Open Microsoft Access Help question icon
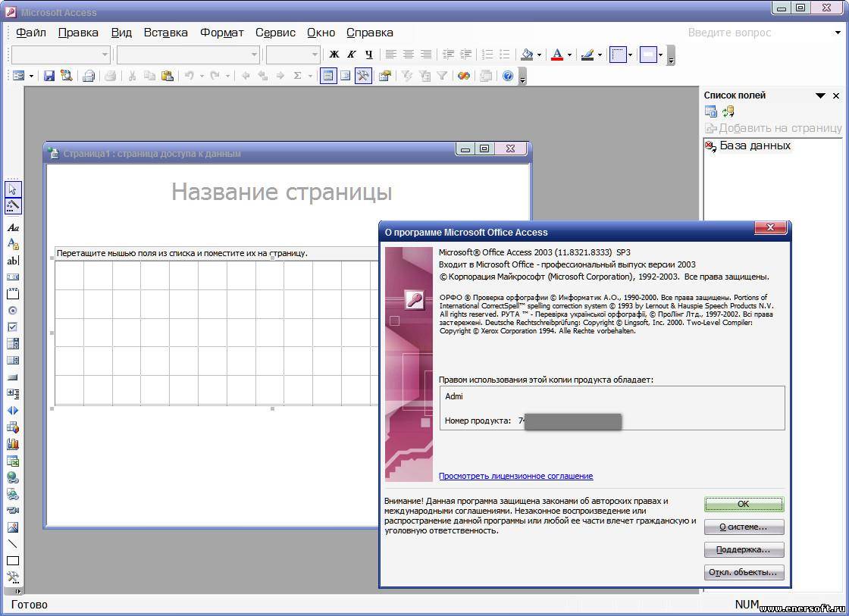The image size is (849, 616). 508,76
